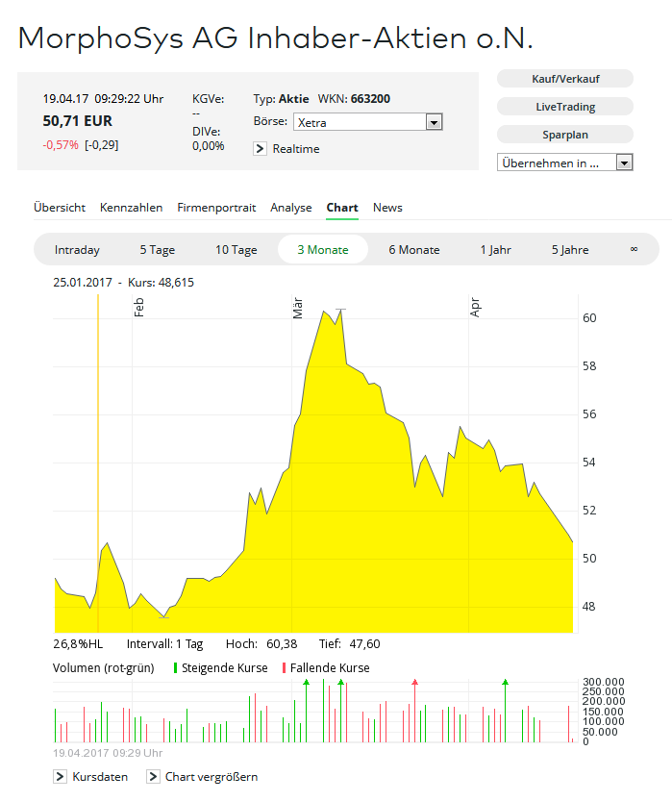
Task: Click the red Fallende Kurse legend swatch
Action: [x=284, y=667]
